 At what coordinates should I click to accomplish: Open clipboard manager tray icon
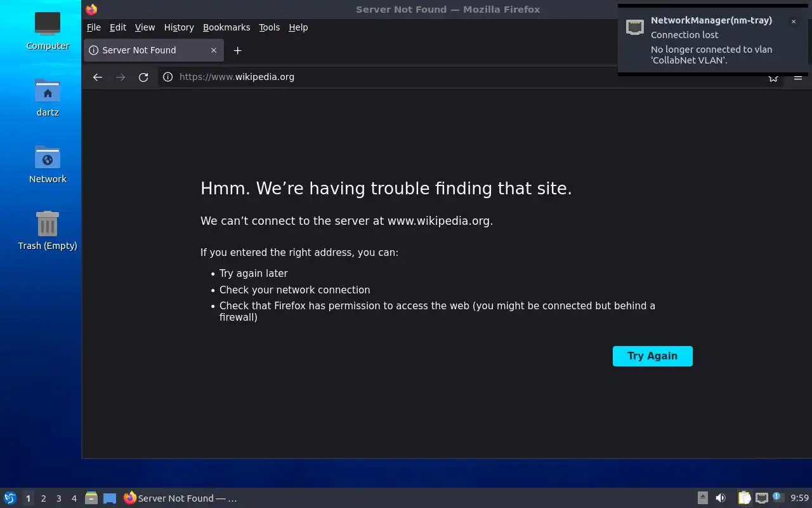pyautogui.click(x=744, y=498)
